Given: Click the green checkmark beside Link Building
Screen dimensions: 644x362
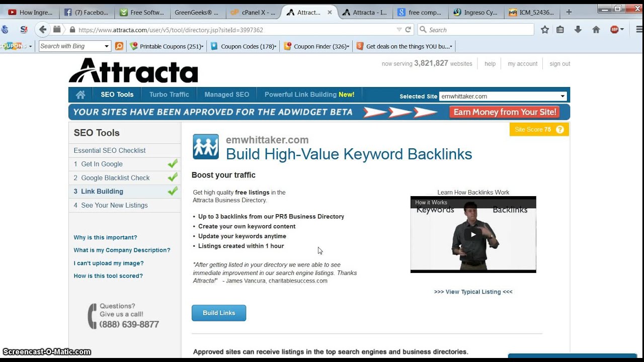Looking at the screenshot, I should (173, 191).
